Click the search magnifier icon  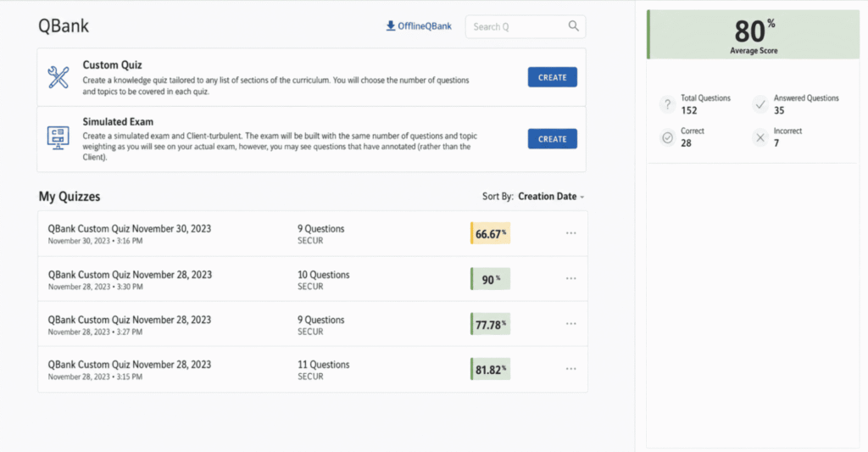pyautogui.click(x=574, y=26)
